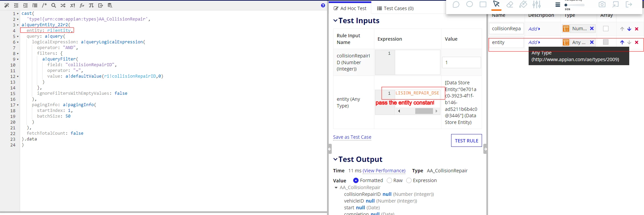The width and height of the screenshot is (644, 215).
Task: Click the data type icon in collisionRepairID row
Action: tap(566, 29)
